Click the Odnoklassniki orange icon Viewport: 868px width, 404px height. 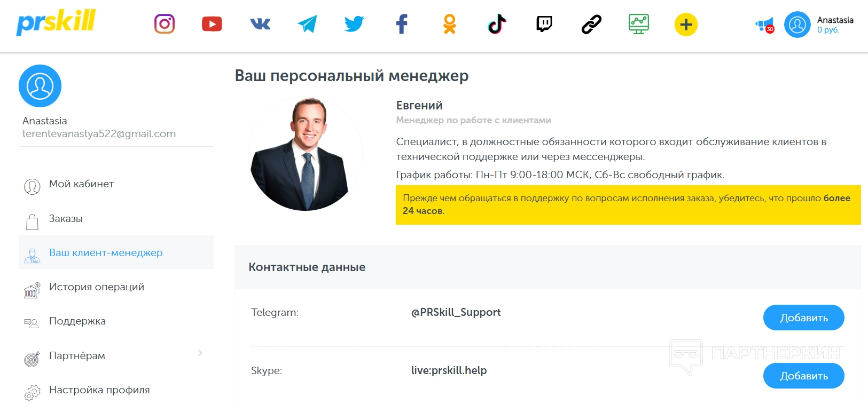[x=450, y=24]
